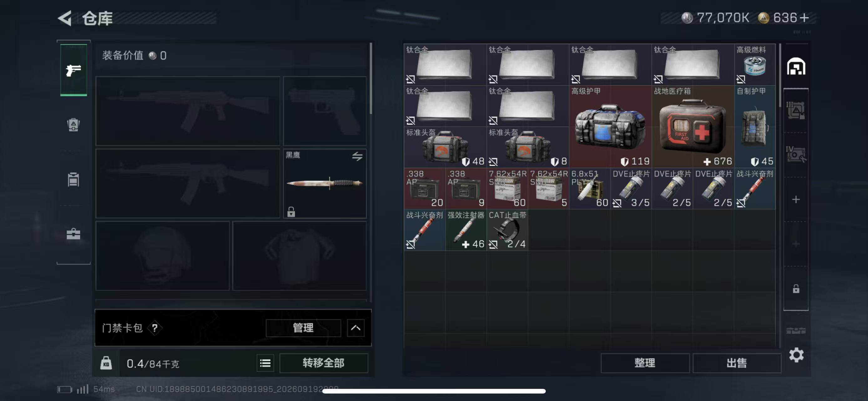
Task: Open the level IV storage box icon
Action: pyautogui.click(x=796, y=154)
